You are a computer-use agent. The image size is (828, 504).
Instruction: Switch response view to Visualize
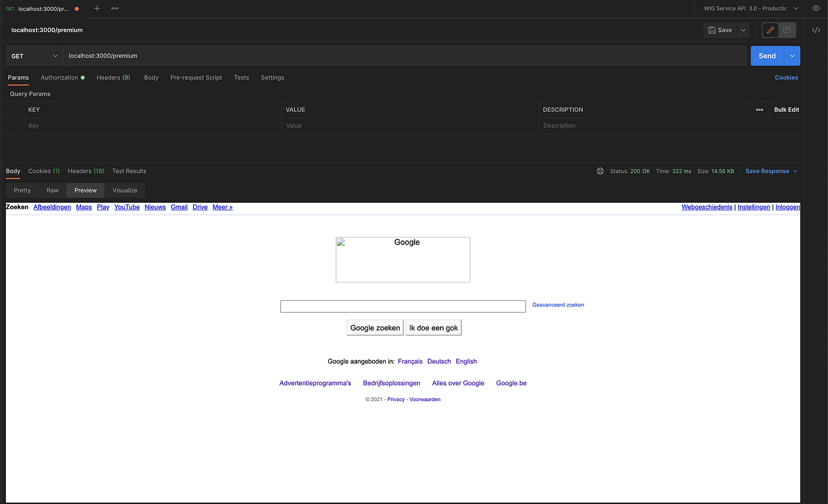tap(125, 190)
